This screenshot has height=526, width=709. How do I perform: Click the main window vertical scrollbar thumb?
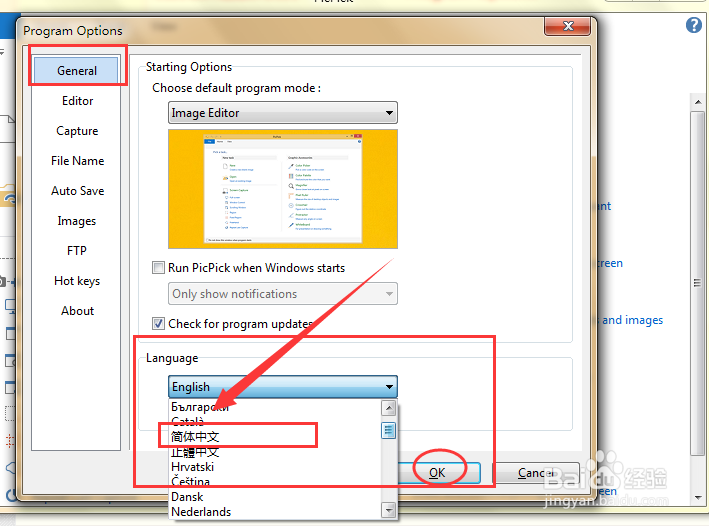pyautogui.click(x=698, y=283)
